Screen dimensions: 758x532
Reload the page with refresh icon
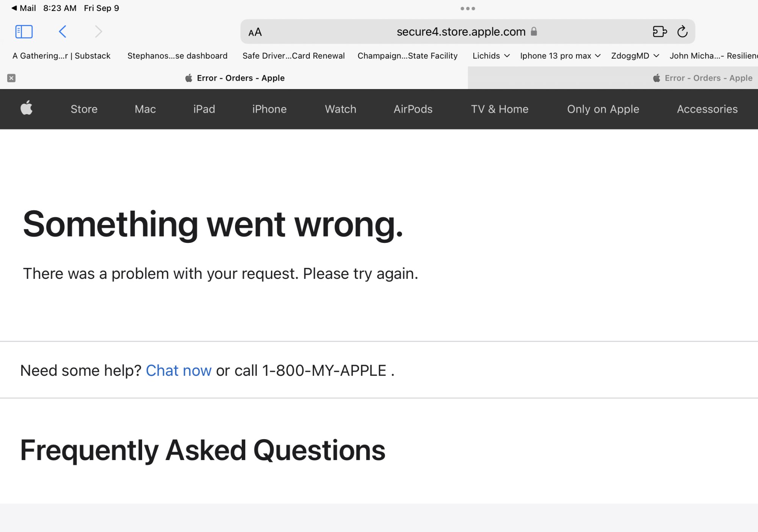(x=682, y=31)
